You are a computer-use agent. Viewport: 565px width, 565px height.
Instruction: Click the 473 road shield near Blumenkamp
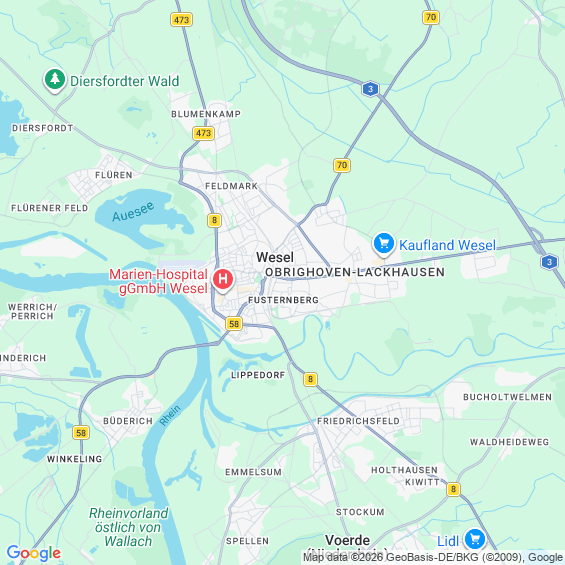pos(204,133)
